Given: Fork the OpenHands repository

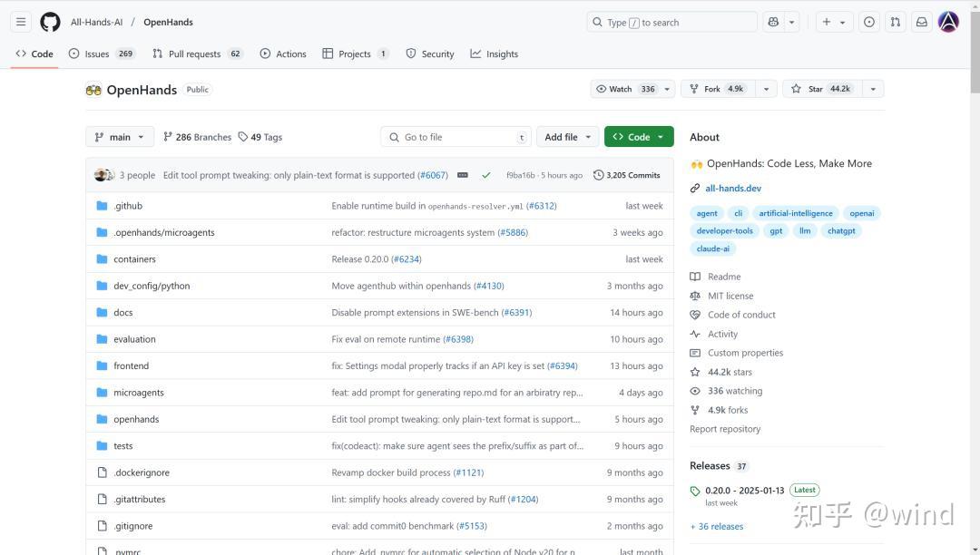Looking at the screenshot, I should [x=718, y=89].
